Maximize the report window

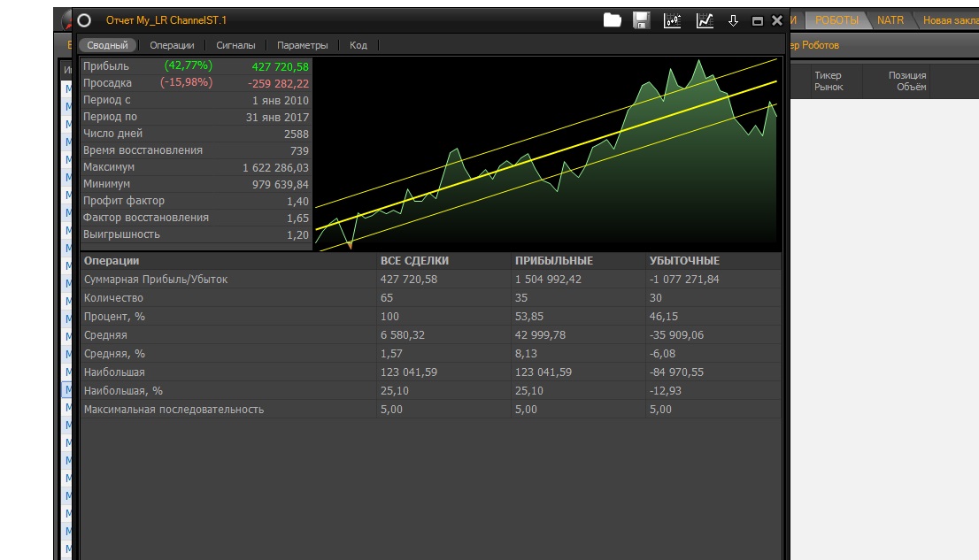click(x=757, y=20)
